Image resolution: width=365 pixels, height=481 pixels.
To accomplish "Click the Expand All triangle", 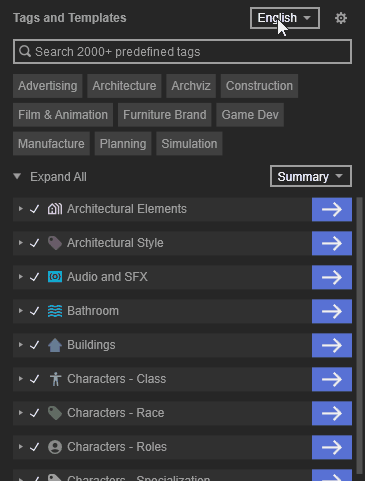I will point(17,176).
